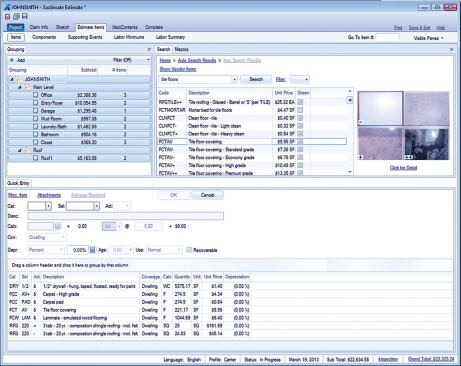Open the XactContents tab
Screen dimensions: 461x366
(x=124, y=27)
